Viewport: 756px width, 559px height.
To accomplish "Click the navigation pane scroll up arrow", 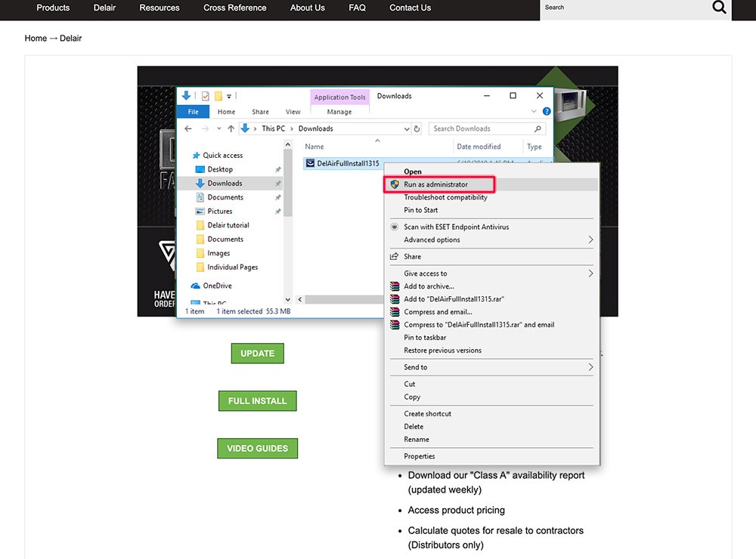I will click(x=288, y=144).
